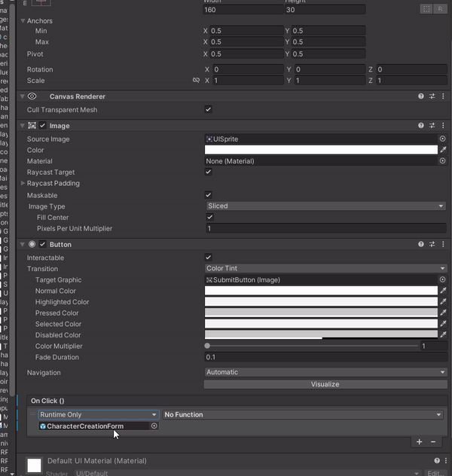Open Default UI Material help icon
Image resolution: width=452 pixels, height=476 pixels.
tap(437, 460)
